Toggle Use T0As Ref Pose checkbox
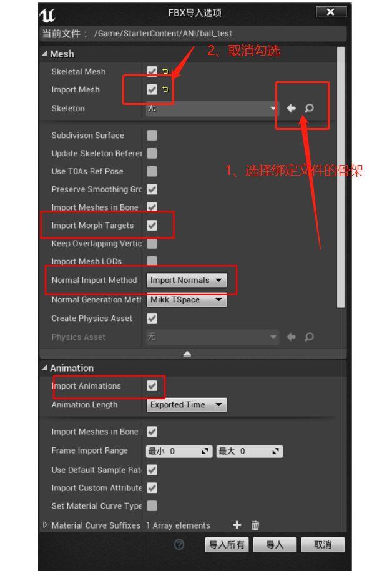The image size is (392, 571). [x=152, y=171]
